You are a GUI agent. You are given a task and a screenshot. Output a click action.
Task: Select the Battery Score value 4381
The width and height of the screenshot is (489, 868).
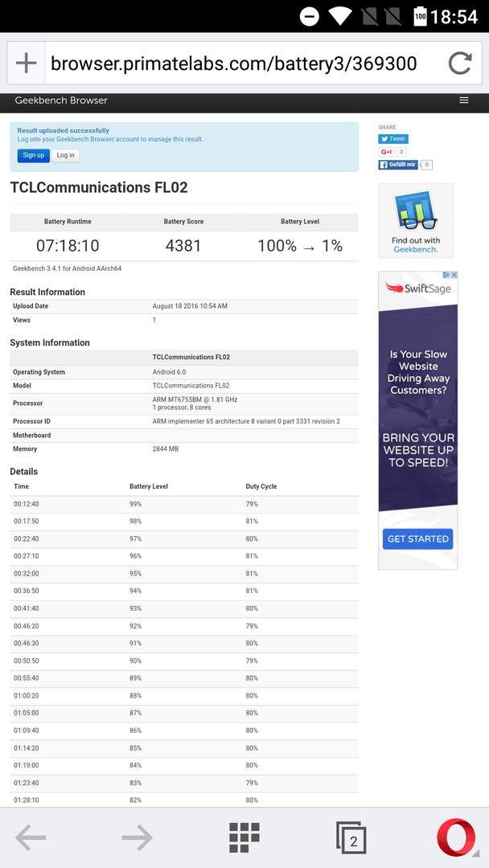pos(183,246)
